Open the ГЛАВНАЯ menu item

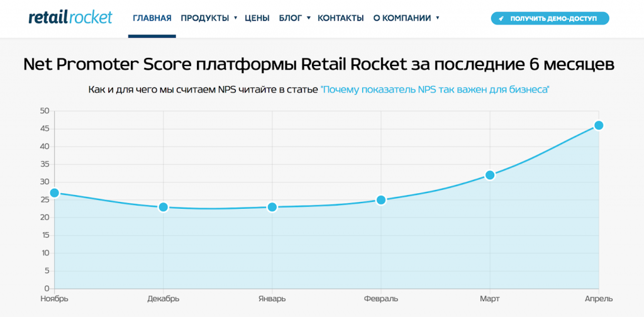(x=152, y=18)
